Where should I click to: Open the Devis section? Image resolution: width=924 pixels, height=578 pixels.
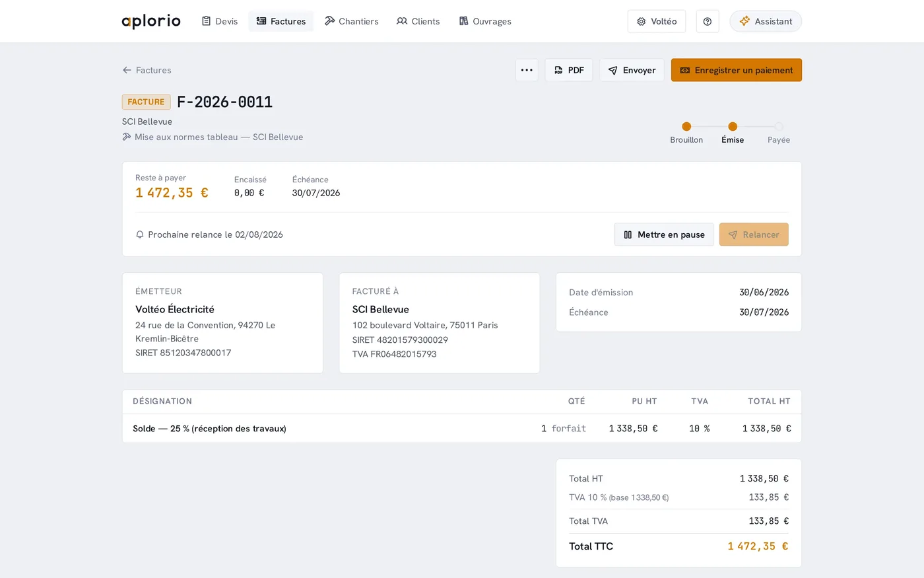(220, 21)
